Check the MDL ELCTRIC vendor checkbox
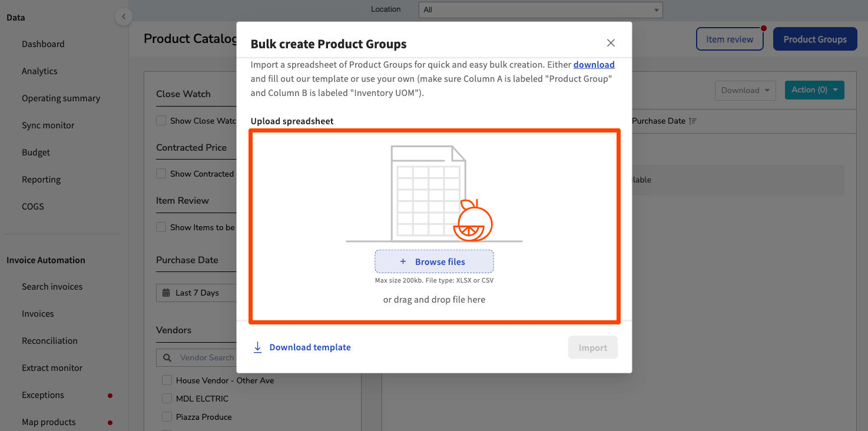 pyautogui.click(x=167, y=398)
